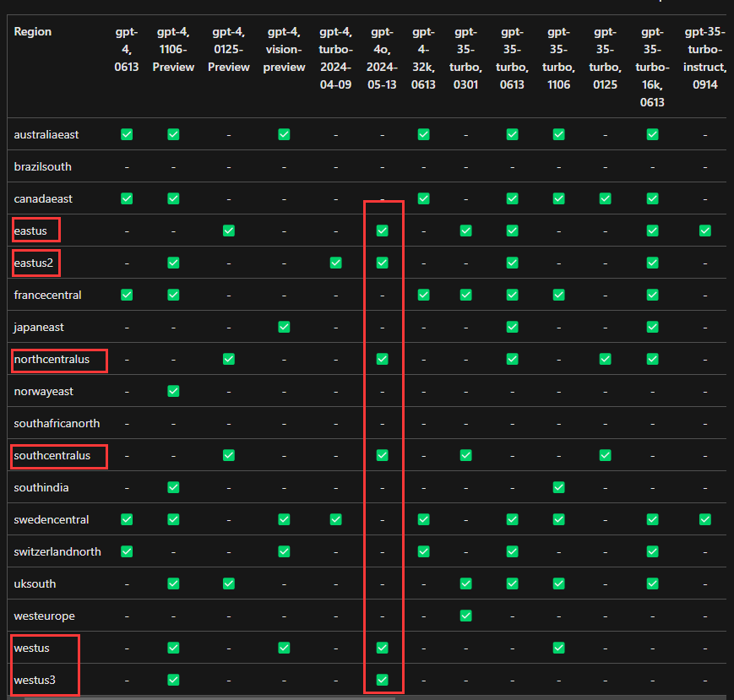Click the gpt-4, 0613 column header
Screen dimensions: 734x700
(127, 50)
